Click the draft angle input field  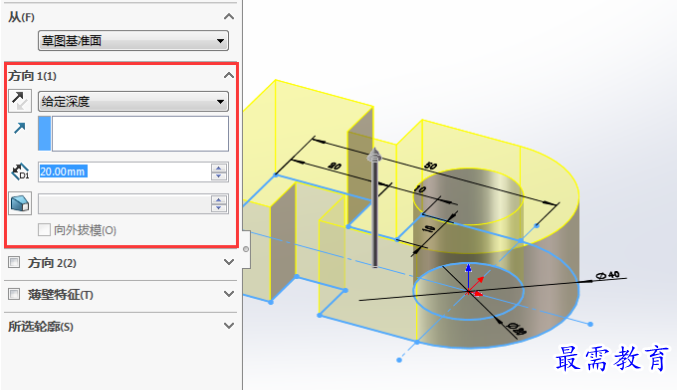point(124,203)
